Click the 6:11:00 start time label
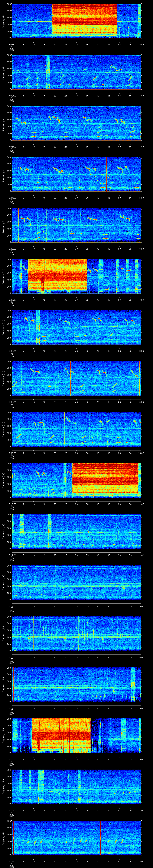Viewport: 153px width, 868px height. tap(12, 556)
